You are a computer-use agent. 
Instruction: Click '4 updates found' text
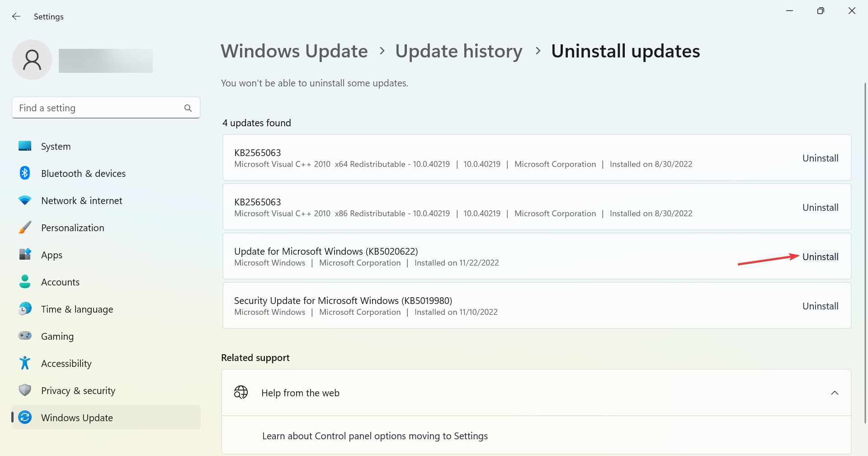256,123
